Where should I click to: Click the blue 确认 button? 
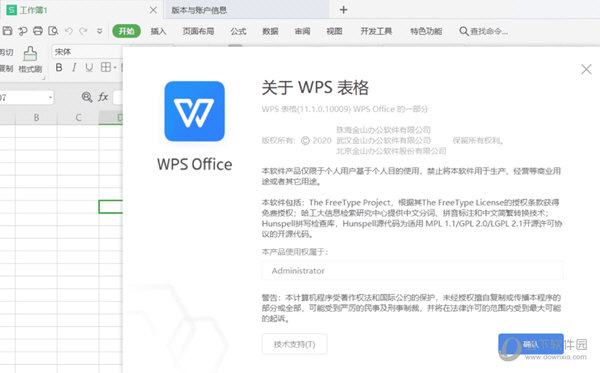click(531, 344)
